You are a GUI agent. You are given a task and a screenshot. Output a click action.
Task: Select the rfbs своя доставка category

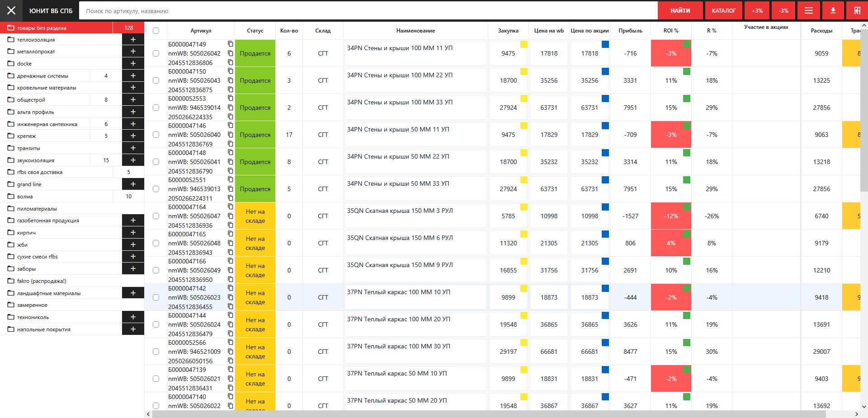tap(57, 172)
